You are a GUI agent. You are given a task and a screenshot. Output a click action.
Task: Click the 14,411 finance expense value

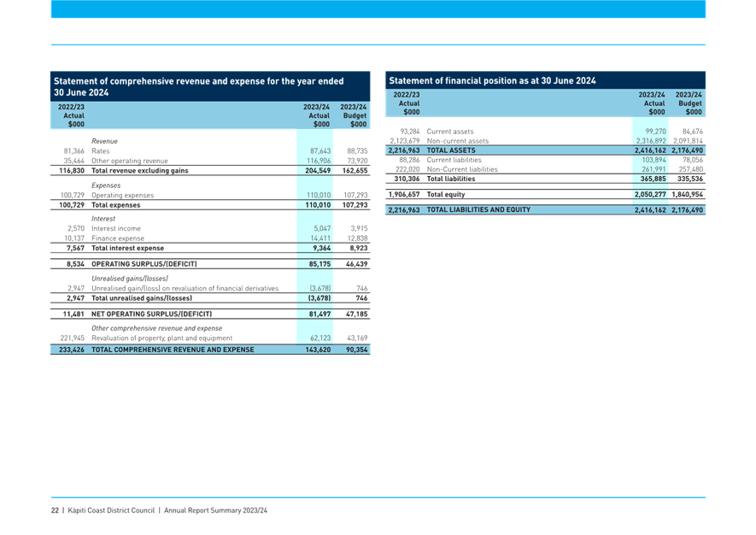coord(320,238)
